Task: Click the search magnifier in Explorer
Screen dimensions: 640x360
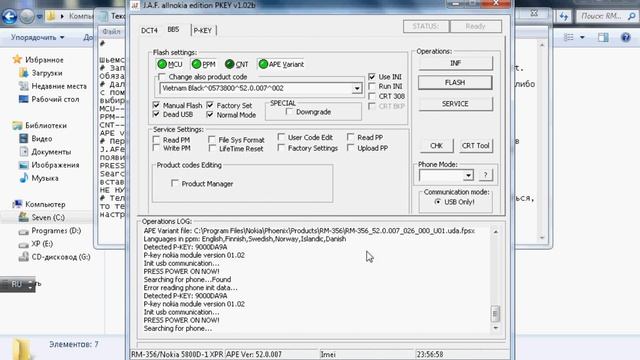Action: [x=631, y=16]
